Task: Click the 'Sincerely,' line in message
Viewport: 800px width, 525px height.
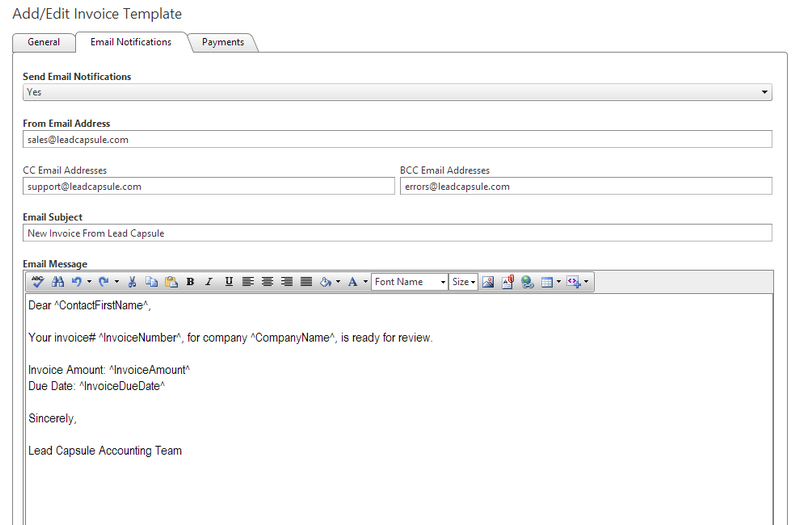Action: coord(53,418)
